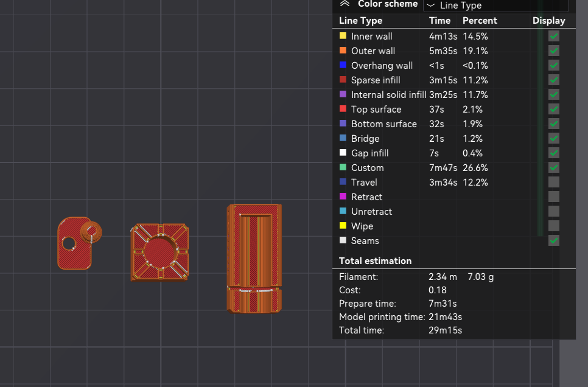This screenshot has height=387, width=588.
Task: Click the Display column header
Action: point(548,21)
